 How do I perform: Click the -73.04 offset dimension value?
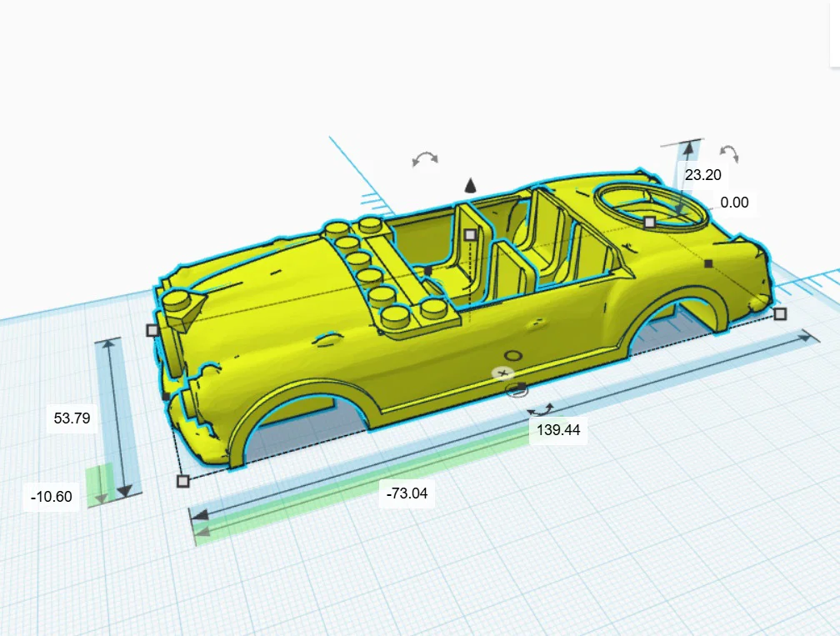pyautogui.click(x=407, y=493)
